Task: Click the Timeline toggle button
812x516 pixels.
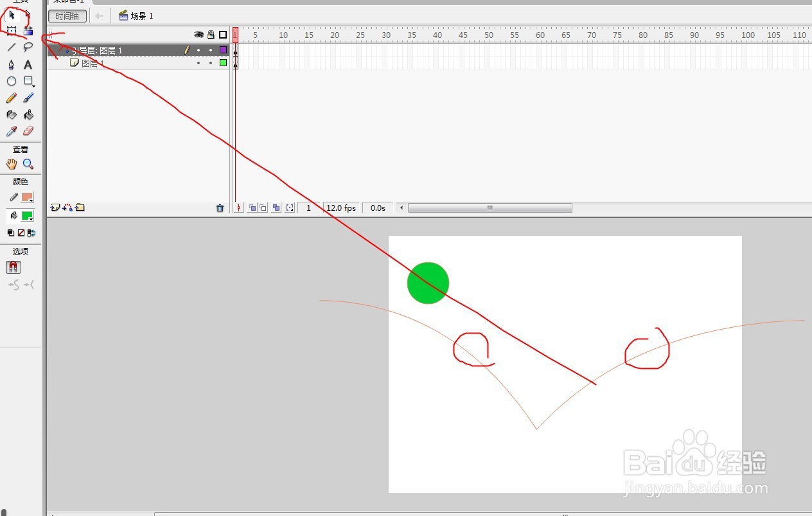Action: pyautogui.click(x=67, y=16)
